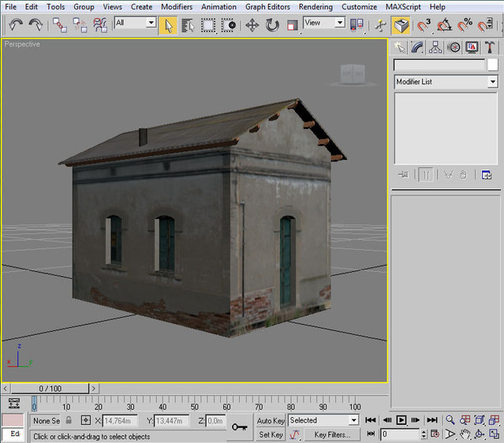Image resolution: width=504 pixels, height=443 pixels.
Task: Choose the Select and Rotate tool
Action: pyautogui.click(x=272, y=25)
